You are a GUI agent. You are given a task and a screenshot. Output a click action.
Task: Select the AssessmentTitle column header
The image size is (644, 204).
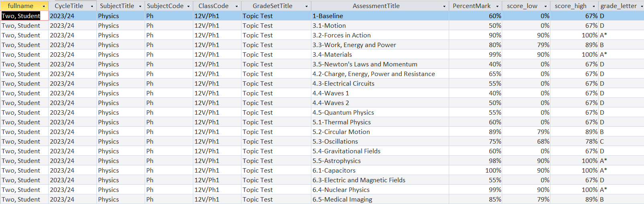click(x=376, y=6)
